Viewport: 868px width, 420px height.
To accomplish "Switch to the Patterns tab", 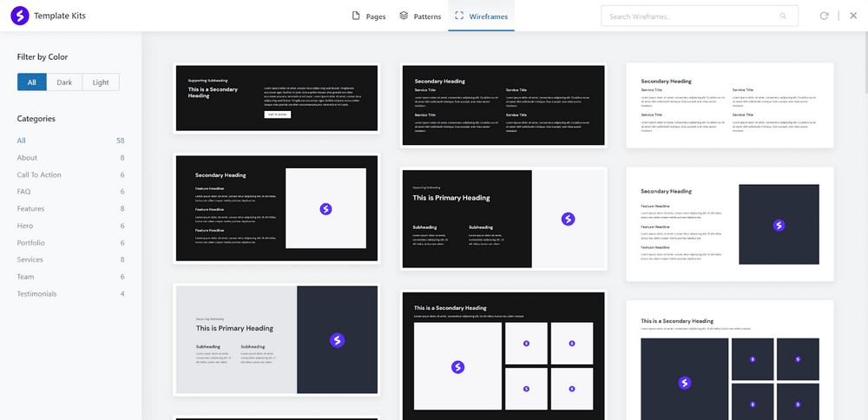I will (x=420, y=16).
